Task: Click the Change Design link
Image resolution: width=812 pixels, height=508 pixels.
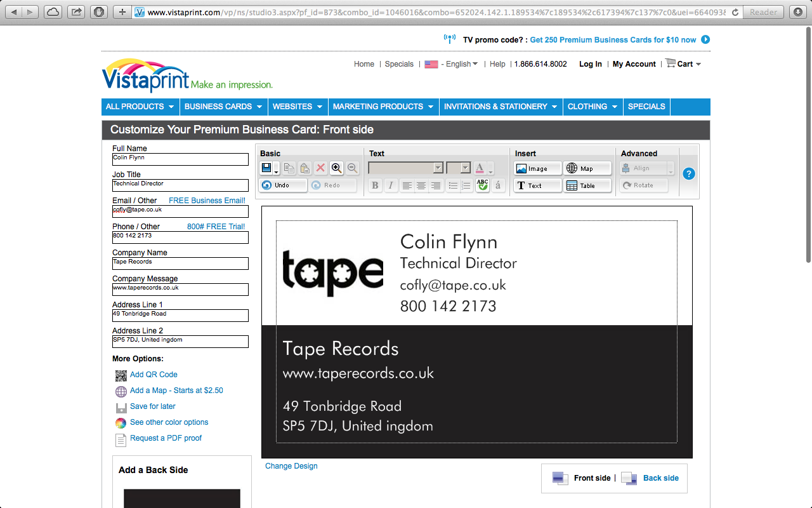Action: pyautogui.click(x=291, y=466)
